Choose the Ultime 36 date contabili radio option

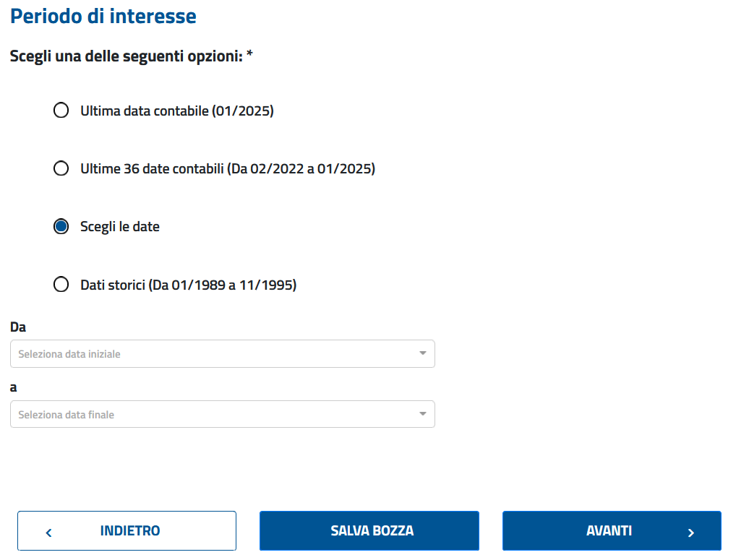(61, 168)
